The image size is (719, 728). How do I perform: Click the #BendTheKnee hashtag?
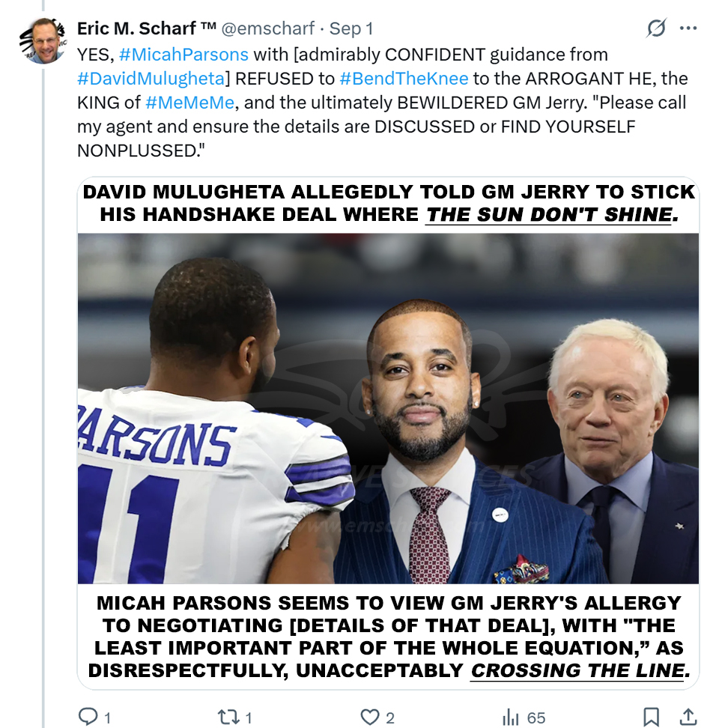click(404, 78)
